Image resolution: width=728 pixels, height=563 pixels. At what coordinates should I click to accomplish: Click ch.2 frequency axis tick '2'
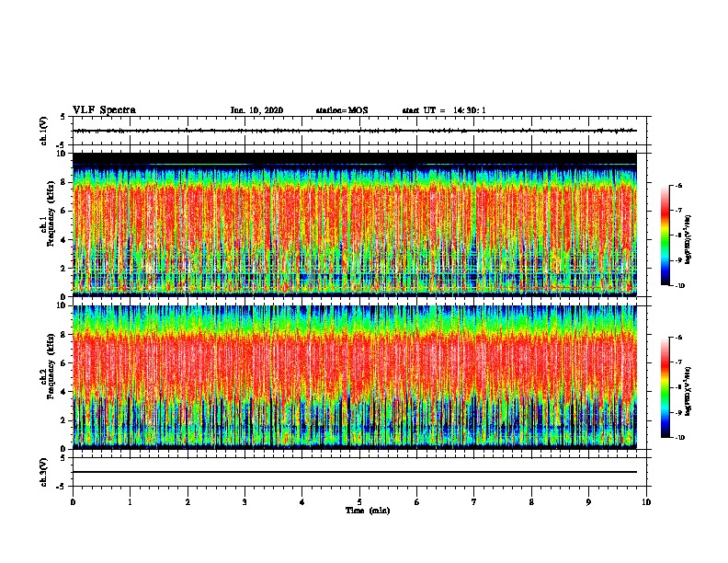(64, 420)
